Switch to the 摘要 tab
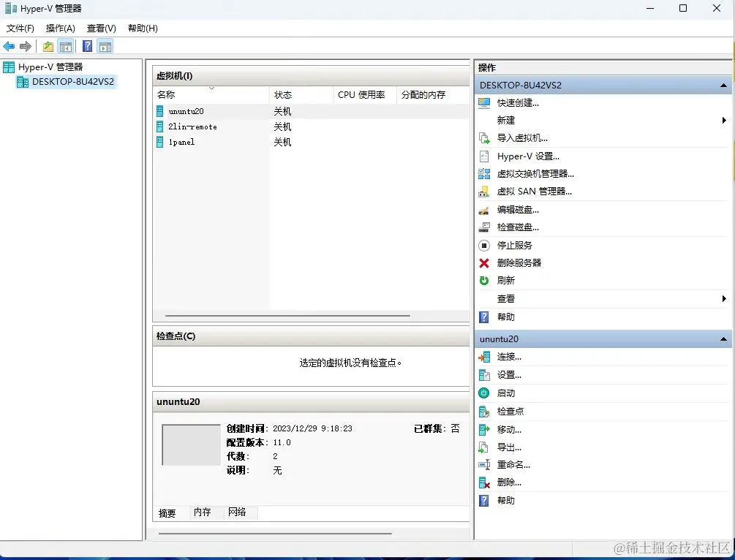The width and height of the screenshot is (735, 560). point(167,513)
